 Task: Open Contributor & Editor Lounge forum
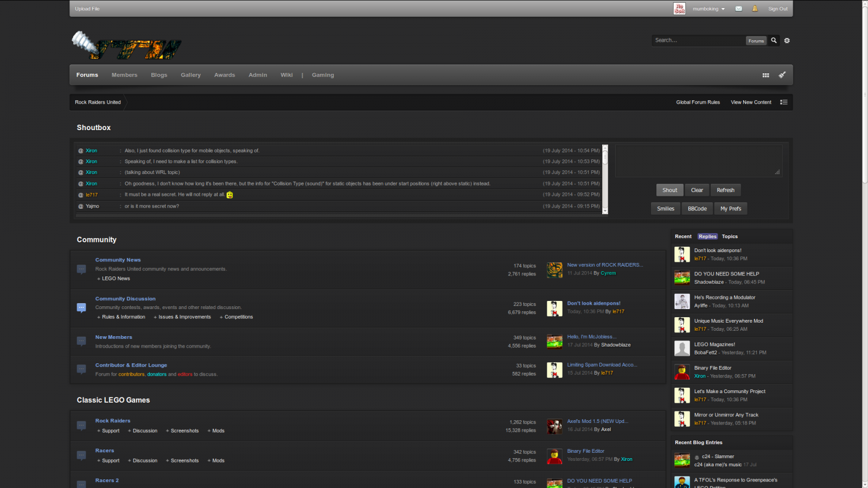tap(131, 365)
